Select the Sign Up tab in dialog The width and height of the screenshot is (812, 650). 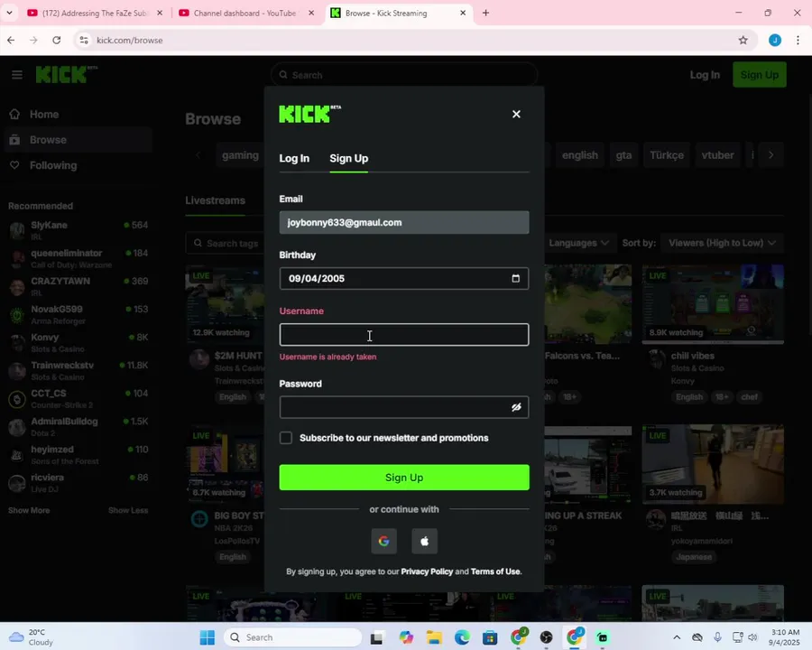click(x=348, y=159)
